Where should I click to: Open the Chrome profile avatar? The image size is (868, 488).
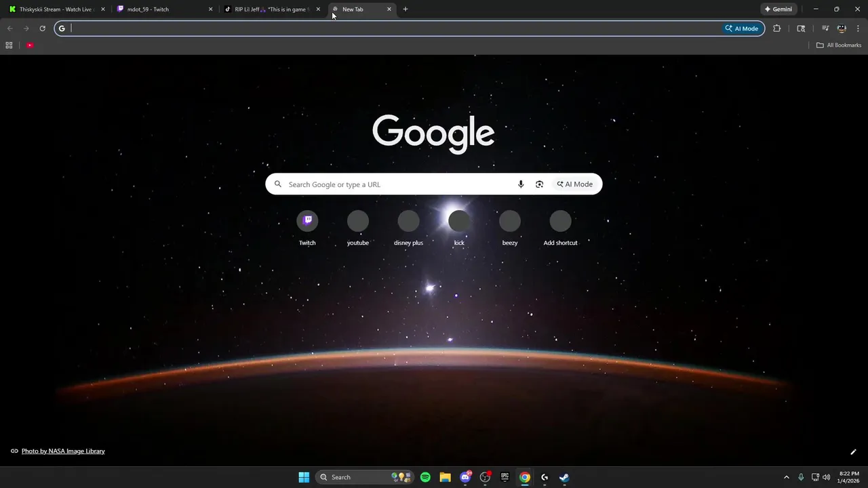coord(842,28)
